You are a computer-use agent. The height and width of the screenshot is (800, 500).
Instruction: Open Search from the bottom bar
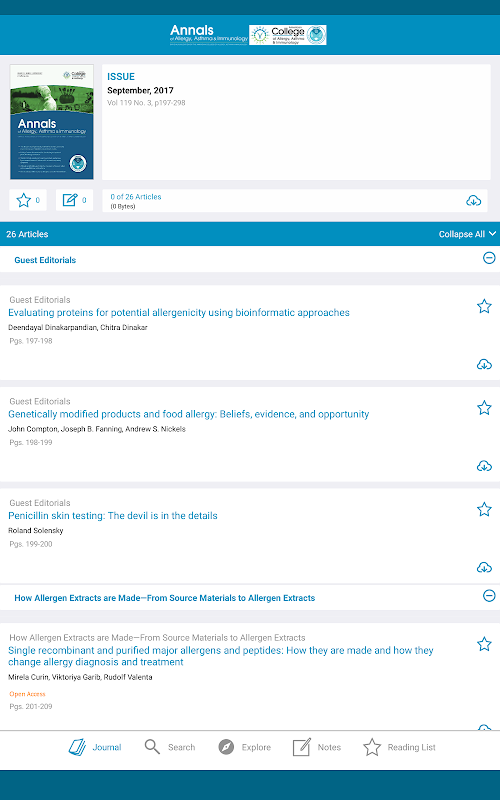[170, 747]
